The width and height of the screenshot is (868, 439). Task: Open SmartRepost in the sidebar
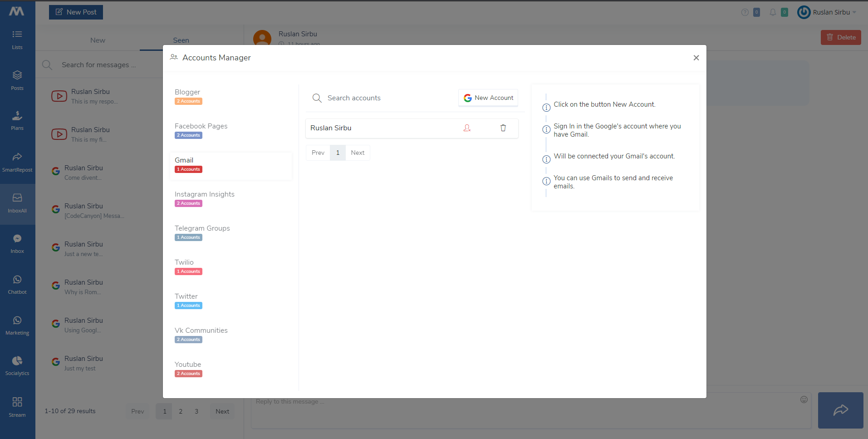17,163
